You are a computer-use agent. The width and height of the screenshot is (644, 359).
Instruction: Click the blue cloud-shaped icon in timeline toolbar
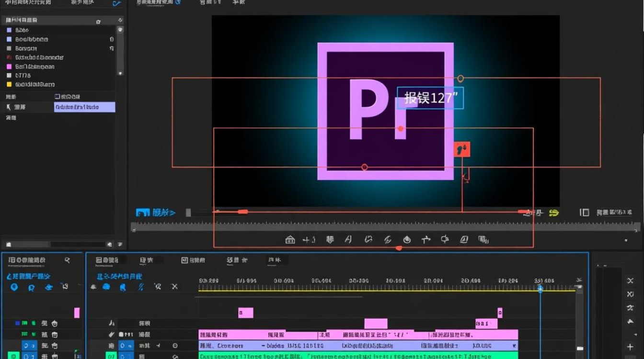point(106,287)
